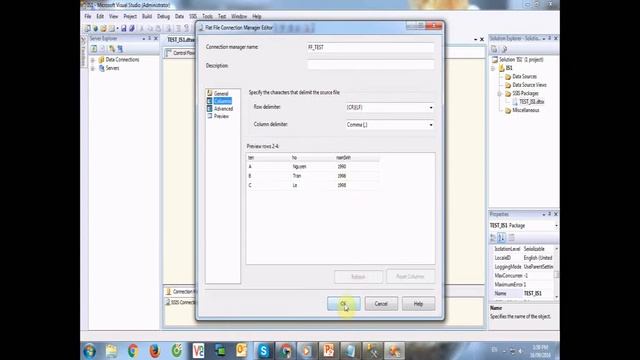Click the Connect to Database icon in Server Explorer

click(x=112, y=49)
